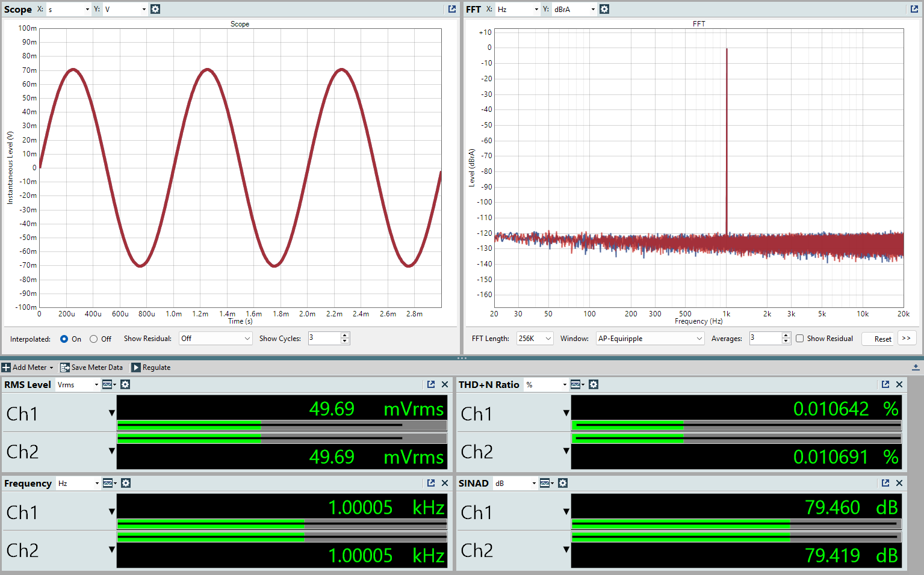Open the Add Meter menu
The image size is (924, 575).
tap(28, 367)
